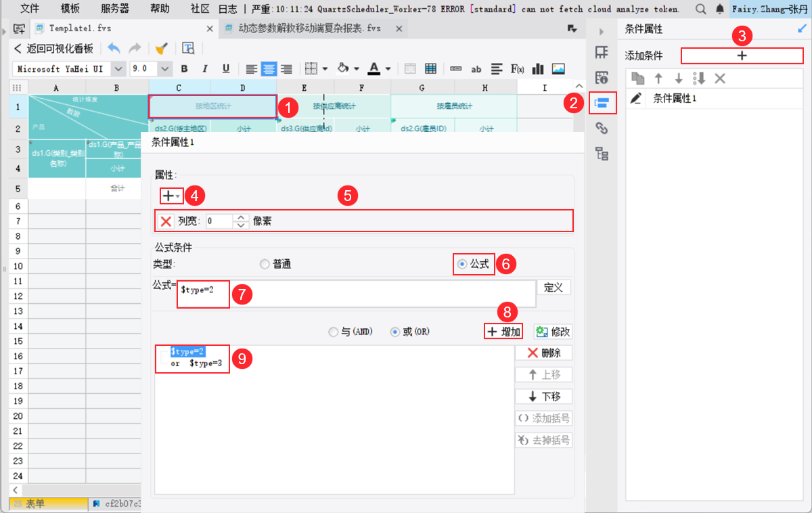Choose the 与(AND) radio option
The height and width of the screenshot is (513, 812).
[332, 332]
